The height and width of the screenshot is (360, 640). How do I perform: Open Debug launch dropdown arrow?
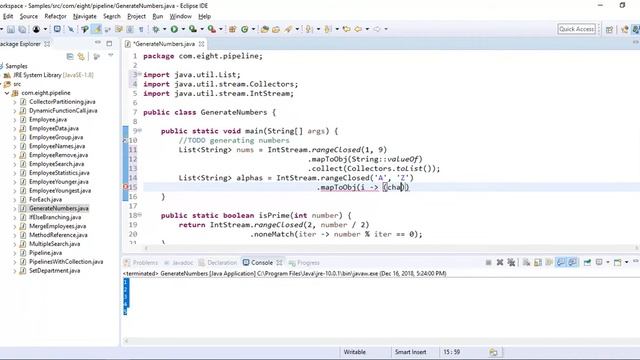pyautogui.click(x=164, y=29)
